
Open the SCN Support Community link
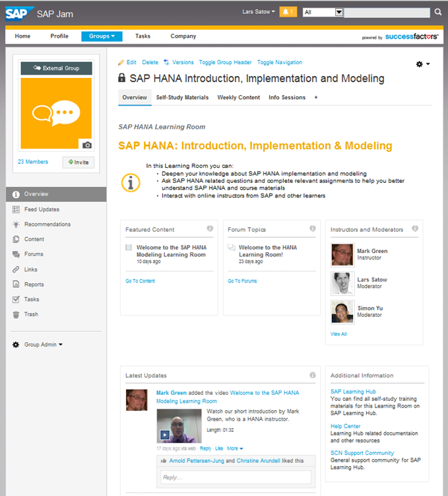(362, 453)
